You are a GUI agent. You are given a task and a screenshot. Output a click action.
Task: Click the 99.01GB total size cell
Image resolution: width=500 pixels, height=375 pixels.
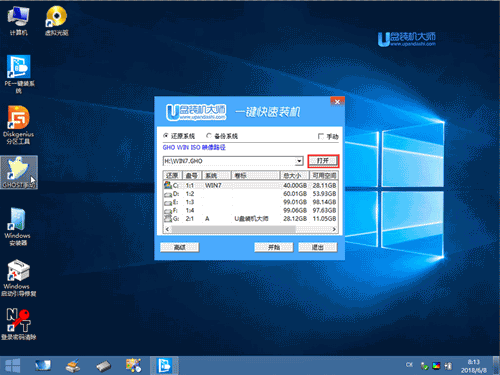tap(295, 202)
